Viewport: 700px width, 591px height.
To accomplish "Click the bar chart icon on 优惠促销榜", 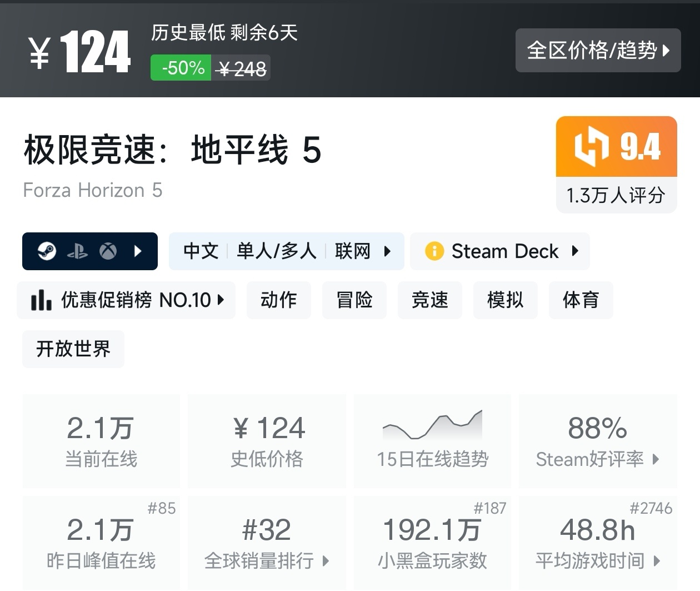I will click(41, 300).
